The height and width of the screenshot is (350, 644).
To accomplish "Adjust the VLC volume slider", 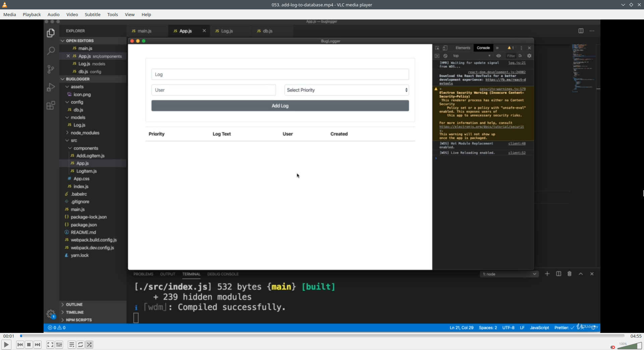I will click(630, 346).
